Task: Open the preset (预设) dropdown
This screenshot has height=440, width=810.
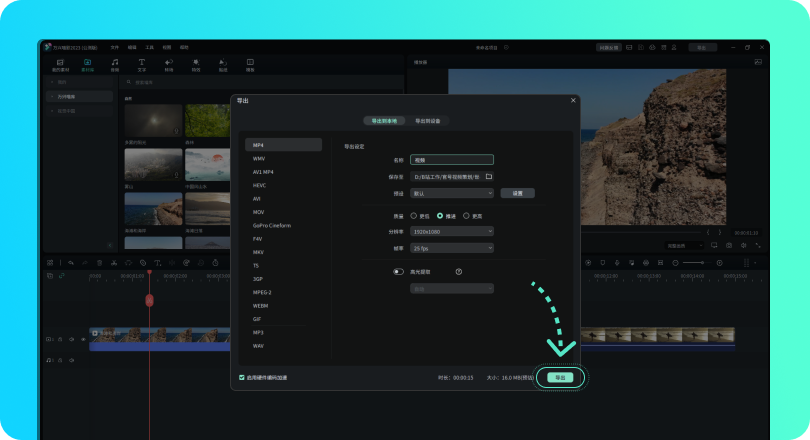Action: tap(452, 193)
